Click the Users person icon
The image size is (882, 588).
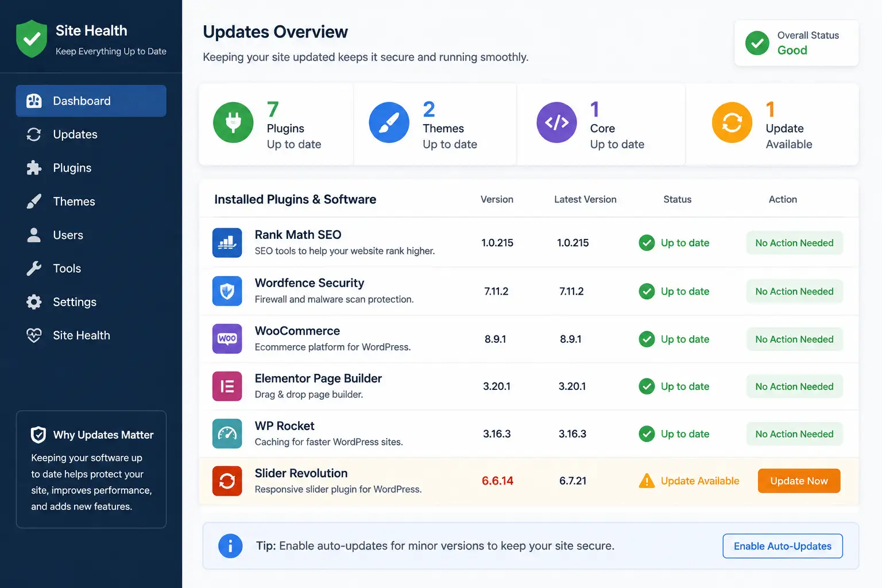coord(34,235)
